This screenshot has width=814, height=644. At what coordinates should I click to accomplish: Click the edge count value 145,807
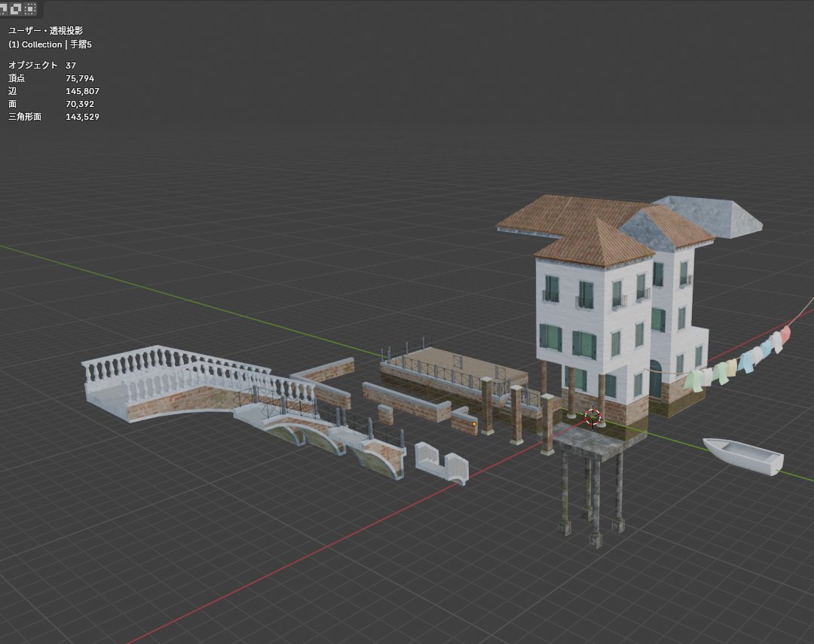tap(83, 91)
